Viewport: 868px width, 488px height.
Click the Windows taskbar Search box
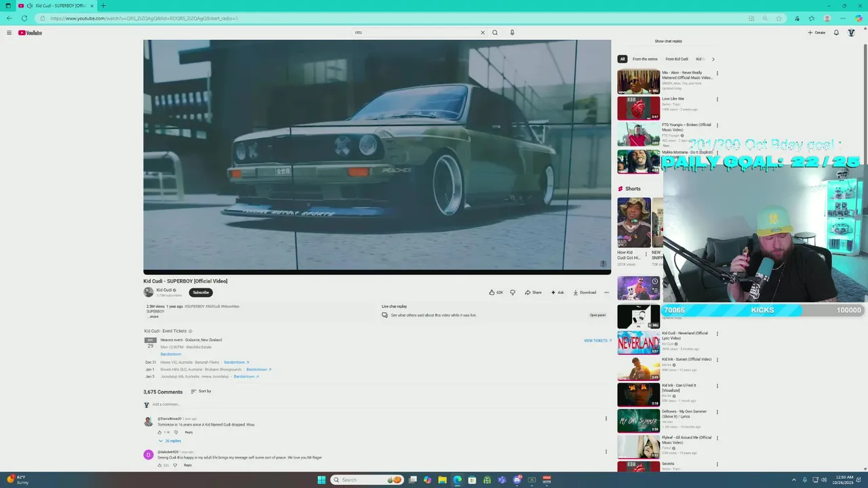(x=367, y=480)
